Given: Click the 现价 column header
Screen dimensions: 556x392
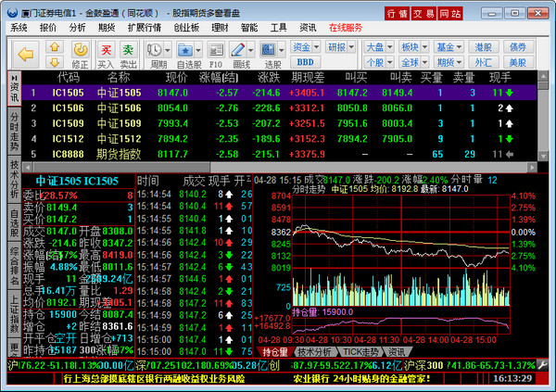Looking at the screenshot, I should point(177,77).
